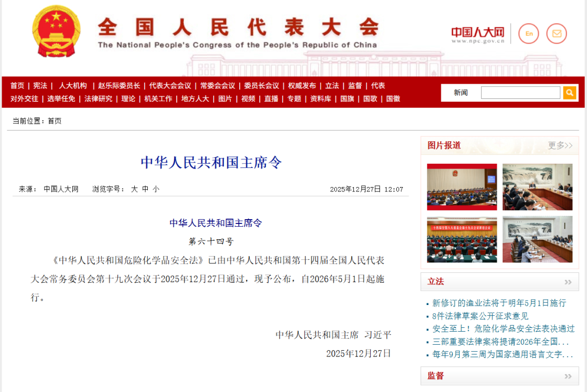This screenshot has height=392, width=587.
Task: Click the national emblem logo
Action: [56, 32]
